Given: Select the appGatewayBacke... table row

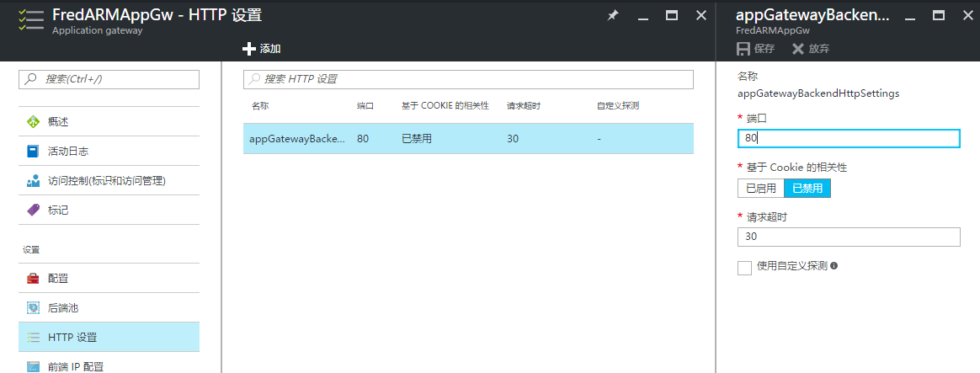Looking at the screenshot, I should [x=467, y=139].
